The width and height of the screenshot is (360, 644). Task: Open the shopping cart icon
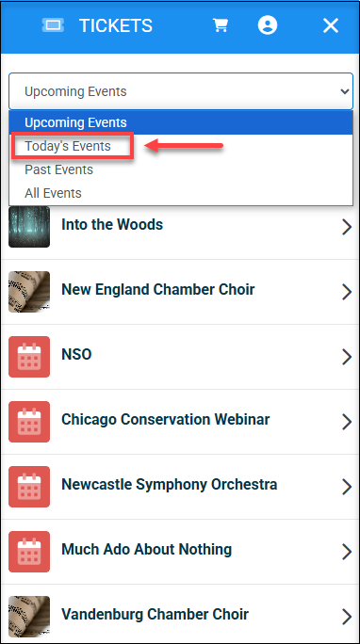coord(221,25)
